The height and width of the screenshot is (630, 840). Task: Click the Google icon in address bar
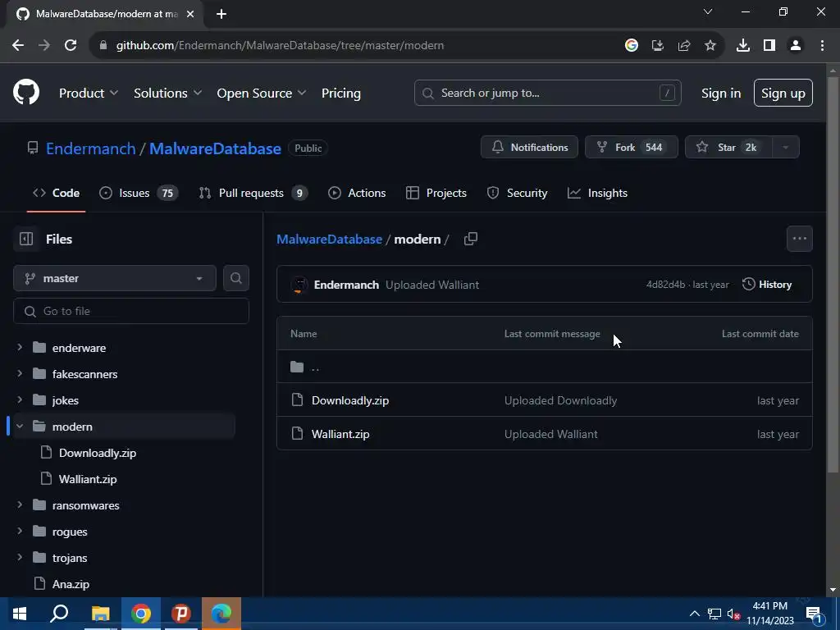click(632, 46)
